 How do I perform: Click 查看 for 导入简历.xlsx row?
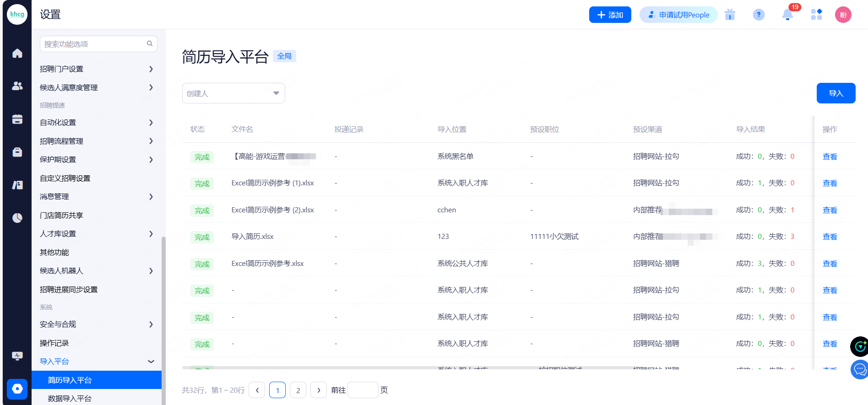[x=830, y=237]
